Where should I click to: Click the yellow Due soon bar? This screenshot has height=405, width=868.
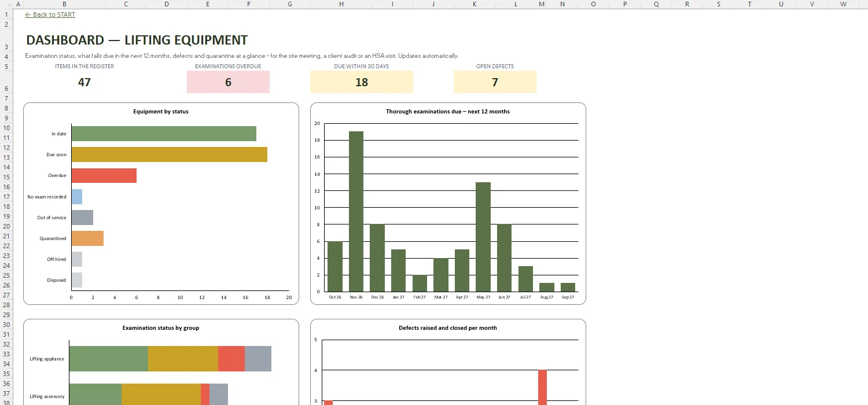(x=169, y=154)
